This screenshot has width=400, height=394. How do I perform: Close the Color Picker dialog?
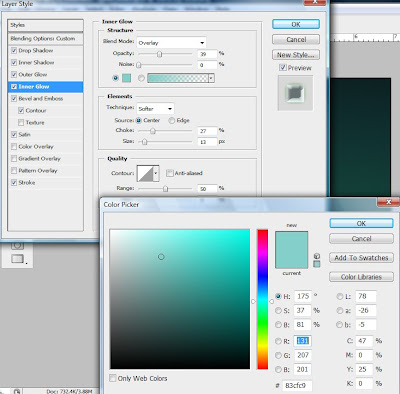388,202
